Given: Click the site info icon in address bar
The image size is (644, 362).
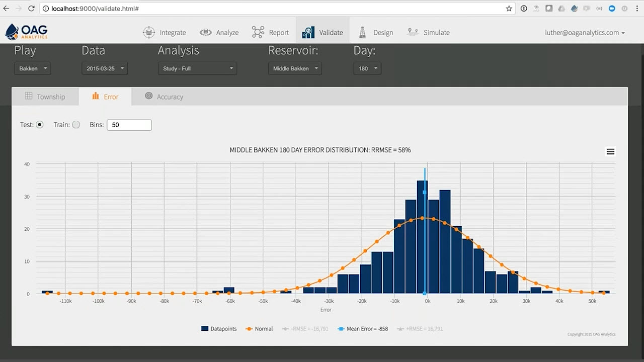Looking at the screenshot, I should 45,9.
